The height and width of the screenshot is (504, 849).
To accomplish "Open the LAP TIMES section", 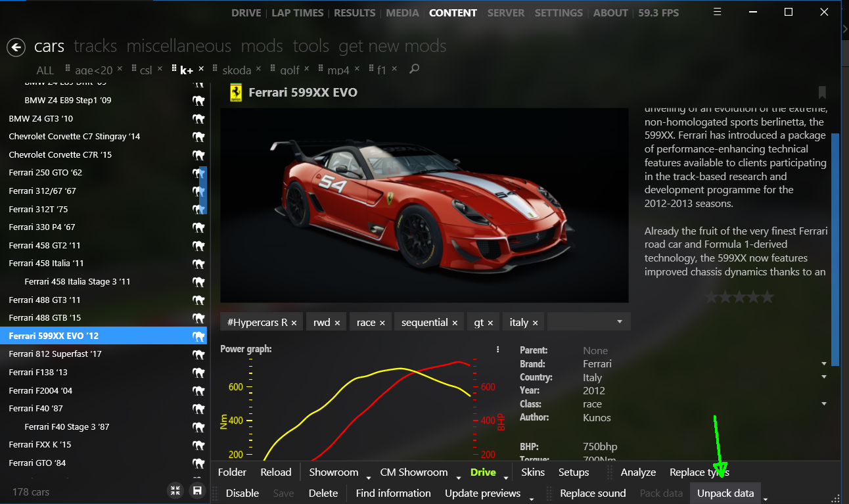I will pos(298,12).
